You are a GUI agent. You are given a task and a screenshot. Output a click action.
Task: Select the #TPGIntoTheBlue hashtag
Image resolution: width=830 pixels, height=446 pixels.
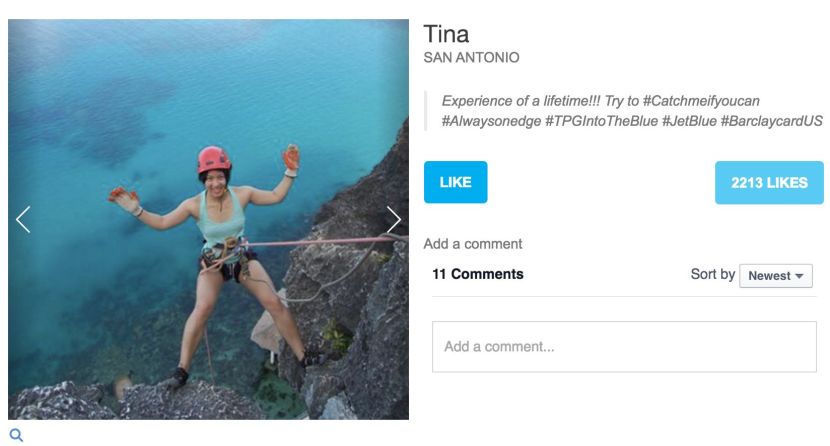(600, 121)
